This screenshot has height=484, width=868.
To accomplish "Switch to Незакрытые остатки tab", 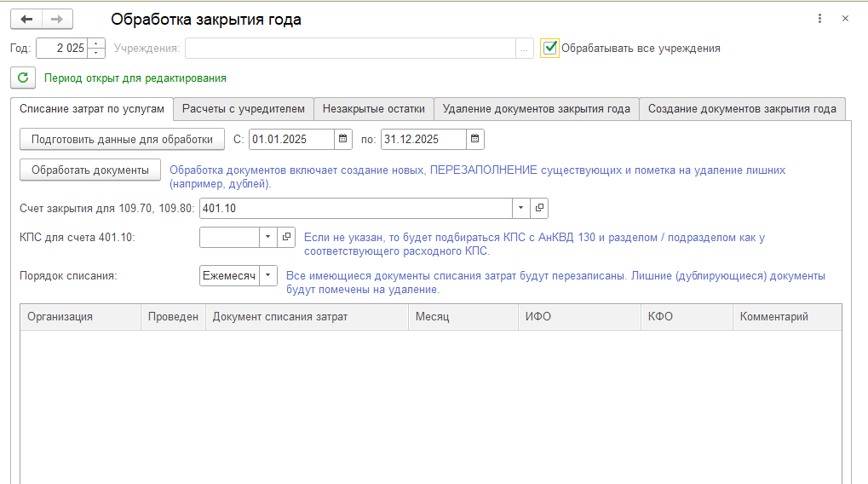I will 374,109.
